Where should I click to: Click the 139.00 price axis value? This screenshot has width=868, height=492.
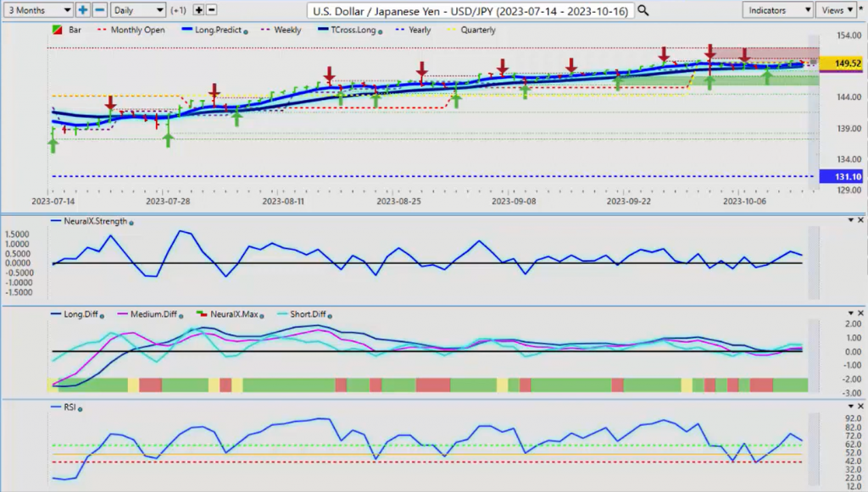pos(849,128)
